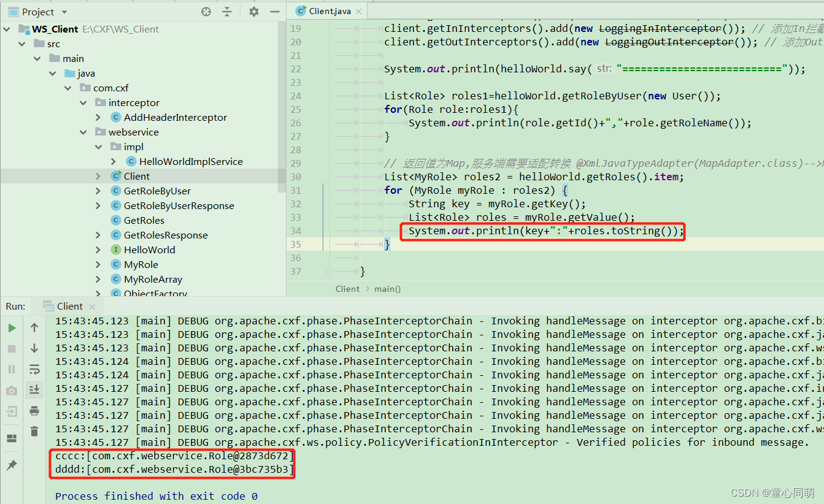This screenshot has width=824, height=504.
Task: Click the fold marker at line 37
Action: 329,270
